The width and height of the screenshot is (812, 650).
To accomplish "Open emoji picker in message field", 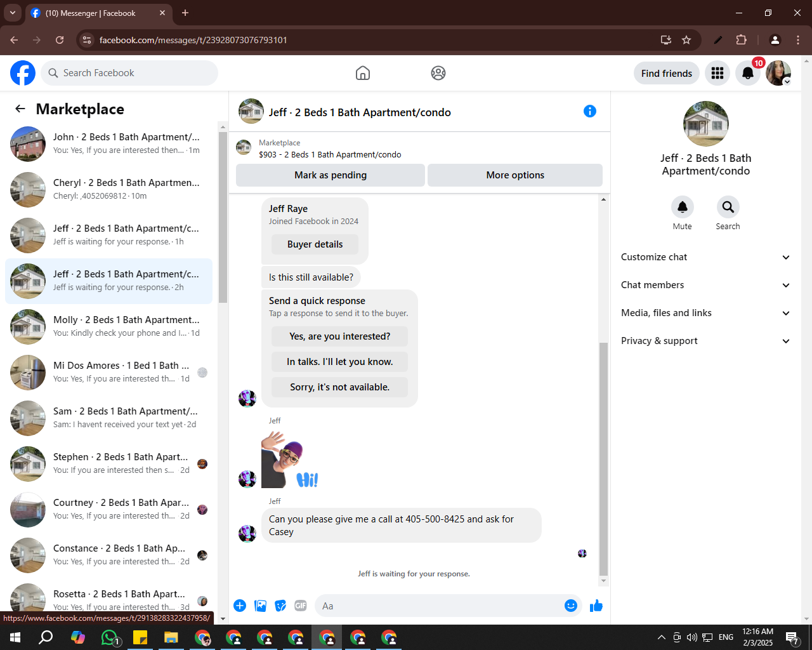I will [x=571, y=606].
